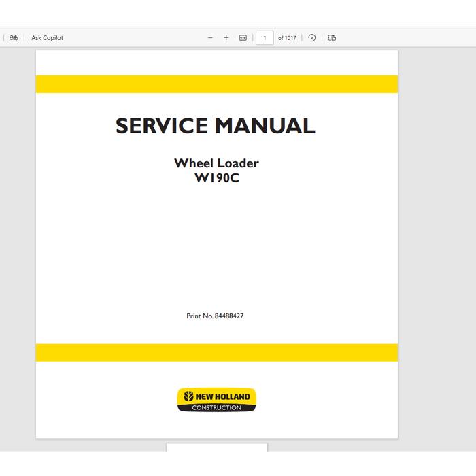476x476 pixels.
Task: Click the page number input field
Action: [265, 38]
